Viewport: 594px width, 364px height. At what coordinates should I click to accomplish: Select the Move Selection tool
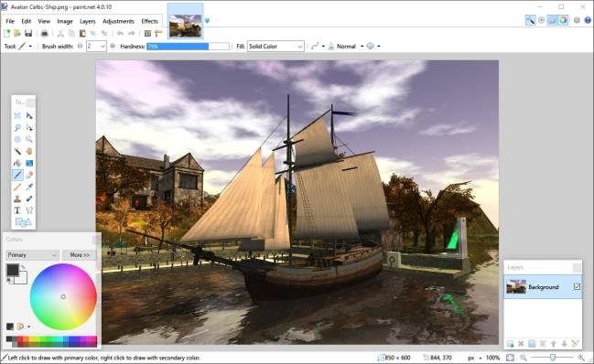pos(29,127)
